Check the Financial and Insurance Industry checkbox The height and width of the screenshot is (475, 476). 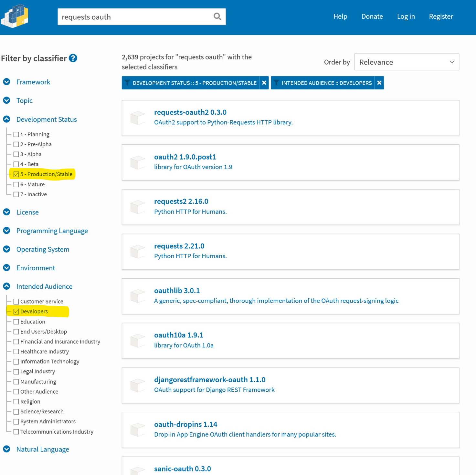16,342
